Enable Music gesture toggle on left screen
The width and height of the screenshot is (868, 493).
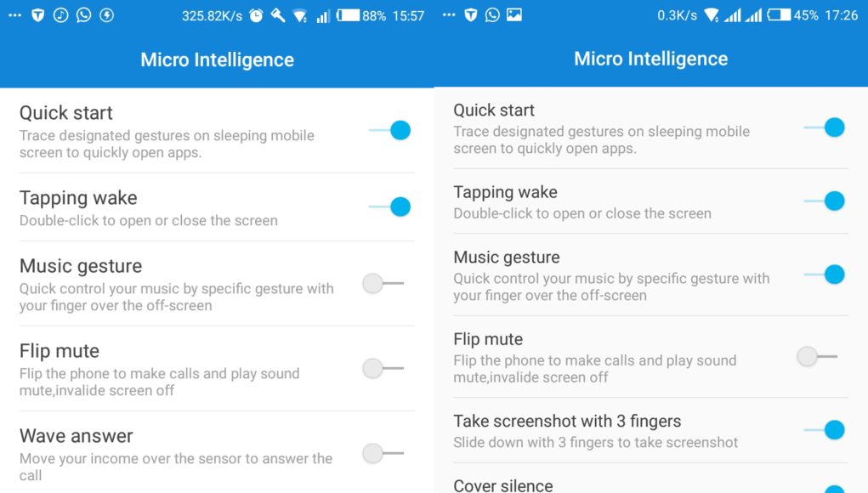click(383, 283)
